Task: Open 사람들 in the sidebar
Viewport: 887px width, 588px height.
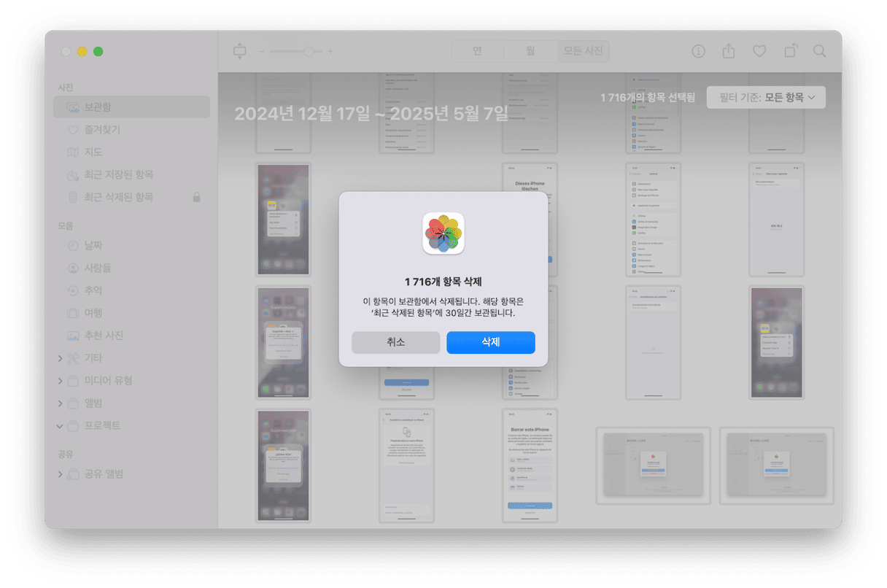Action: click(131, 268)
